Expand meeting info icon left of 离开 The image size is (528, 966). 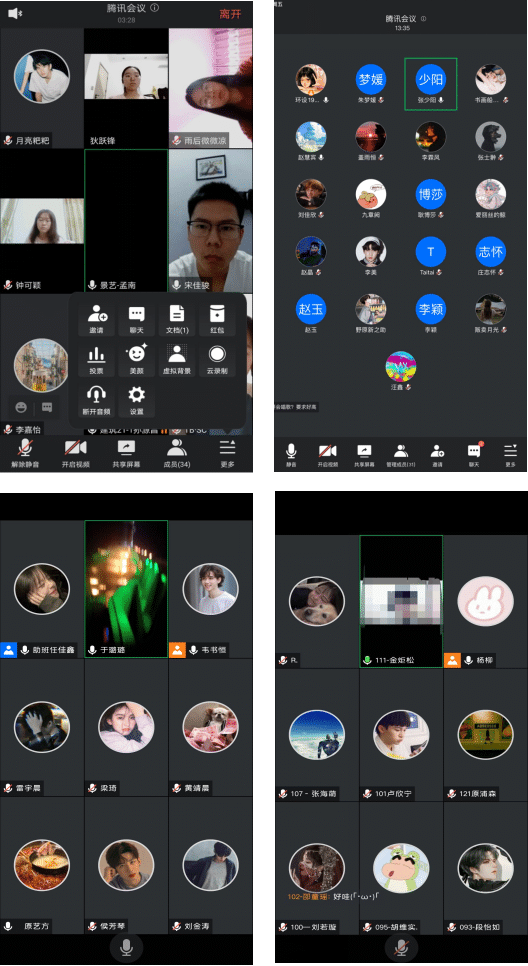point(155,8)
